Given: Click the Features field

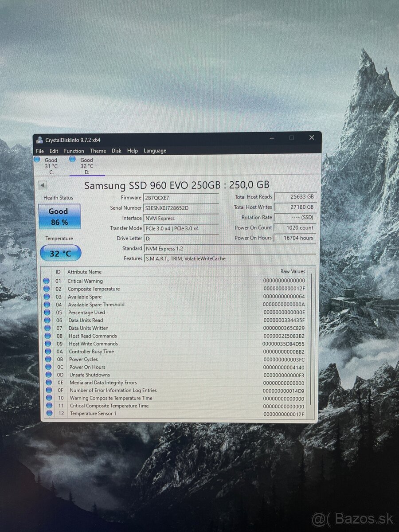Looking at the screenshot, I should click(x=230, y=258).
